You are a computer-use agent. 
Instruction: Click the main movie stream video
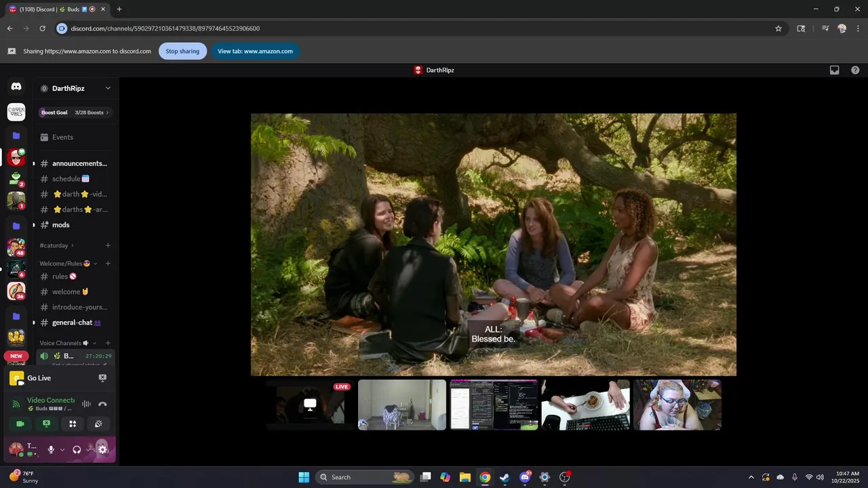click(494, 245)
